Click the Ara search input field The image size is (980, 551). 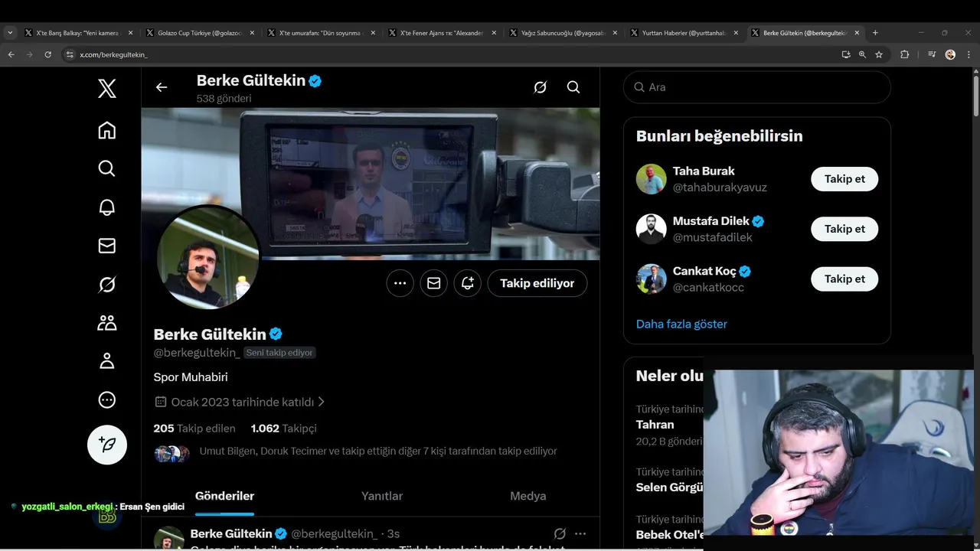(757, 87)
